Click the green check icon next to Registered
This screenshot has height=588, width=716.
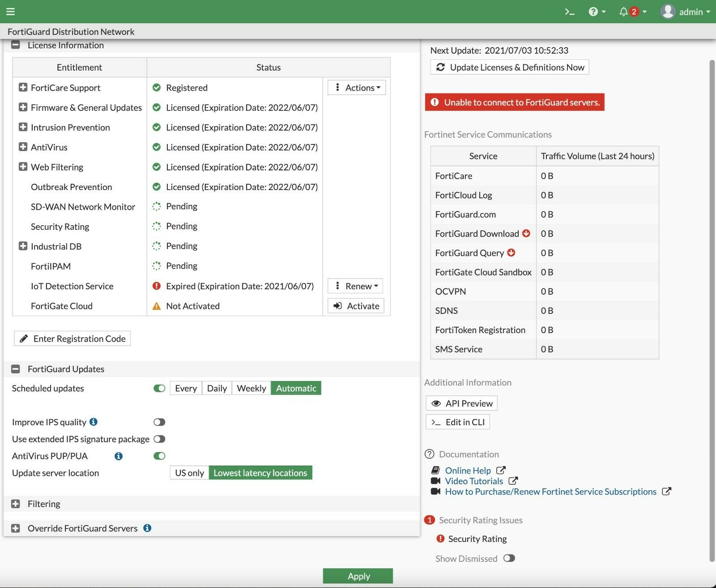coord(156,88)
